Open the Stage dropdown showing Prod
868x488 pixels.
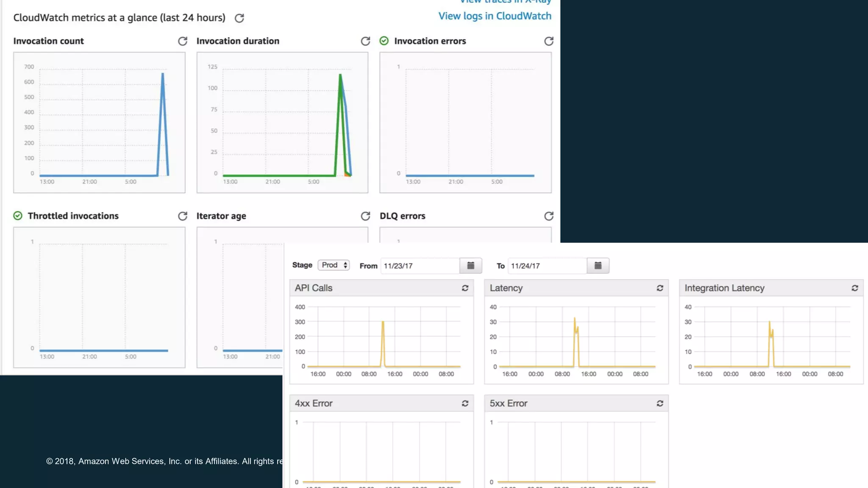(334, 265)
